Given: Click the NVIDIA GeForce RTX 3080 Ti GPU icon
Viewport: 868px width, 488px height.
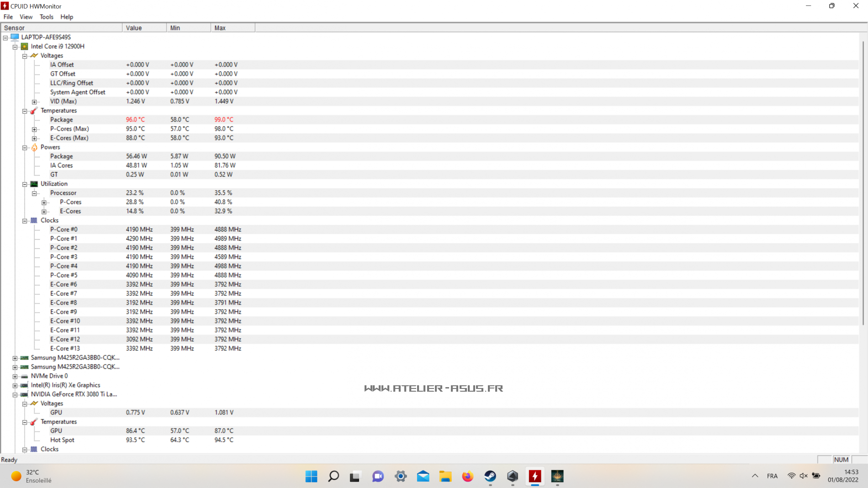Looking at the screenshot, I should [25, 394].
